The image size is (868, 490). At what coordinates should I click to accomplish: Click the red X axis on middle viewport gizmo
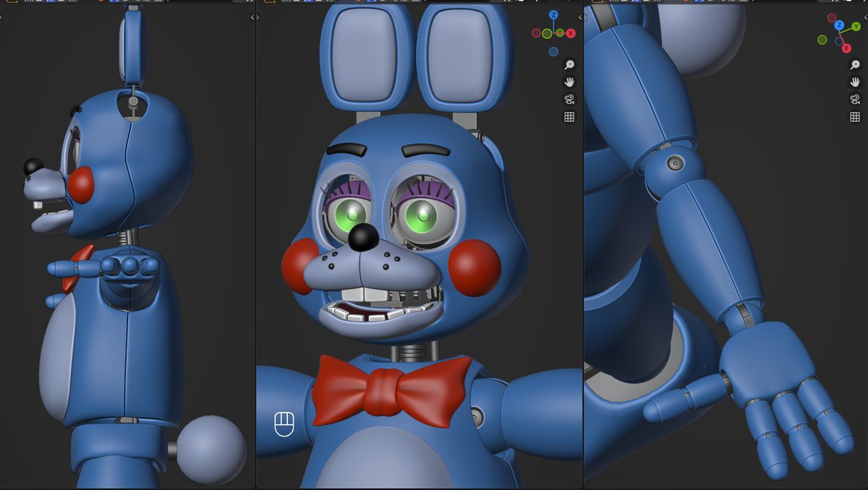pos(571,33)
